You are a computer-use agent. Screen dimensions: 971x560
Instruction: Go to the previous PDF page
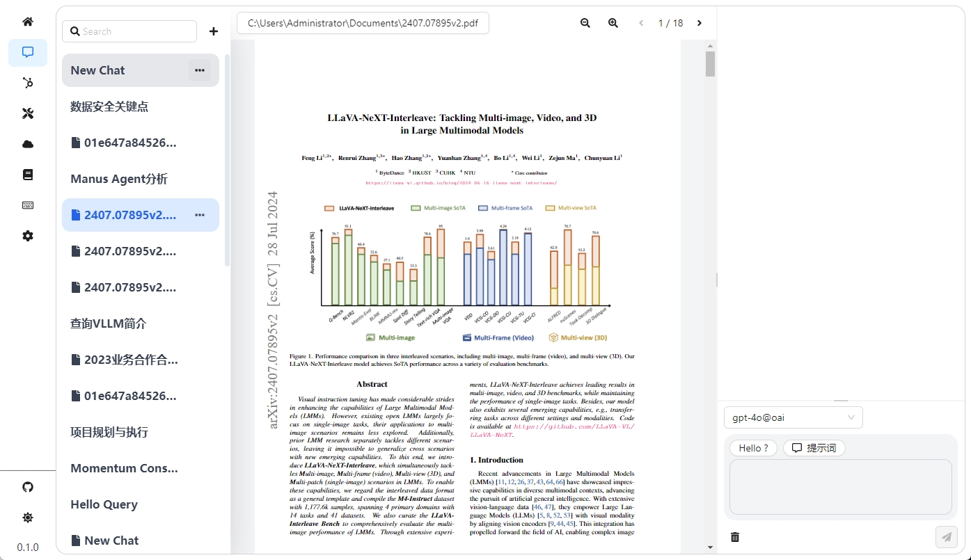click(641, 23)
